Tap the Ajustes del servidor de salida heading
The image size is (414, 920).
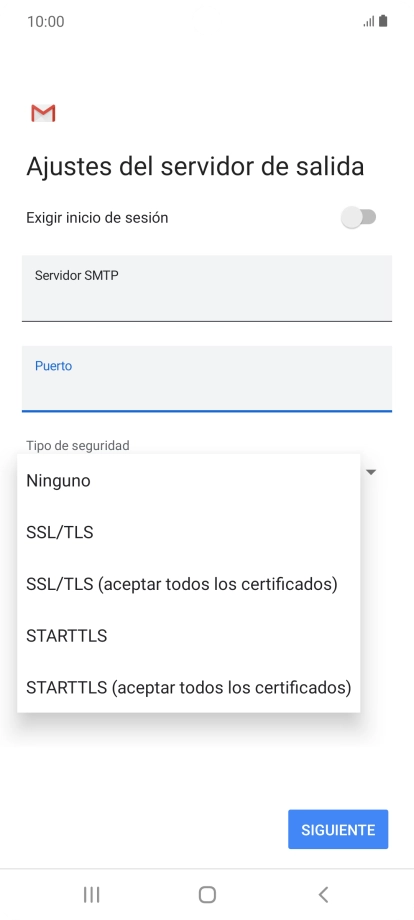point(195,167)
